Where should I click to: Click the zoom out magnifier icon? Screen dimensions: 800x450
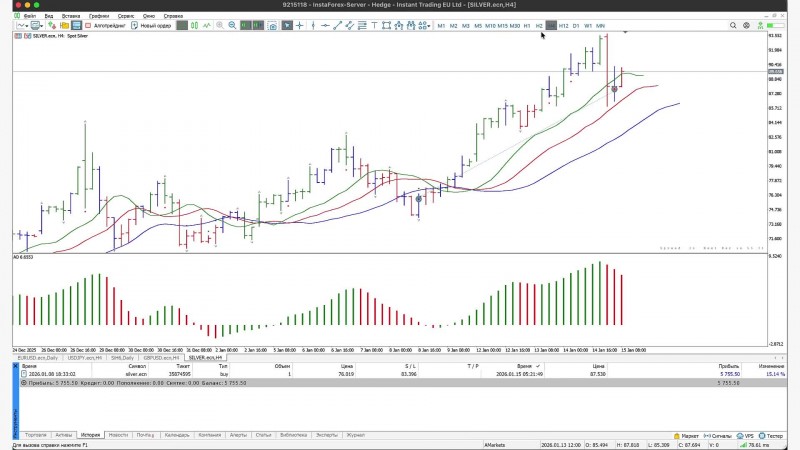point(232,26)
